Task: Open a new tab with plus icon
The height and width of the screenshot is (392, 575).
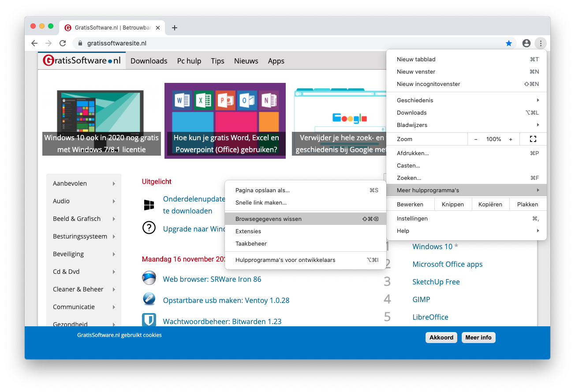Action: click(175, 28)
